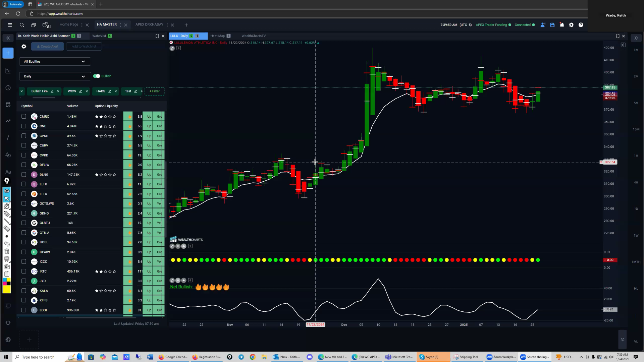Image resolution: width=644 pixels, height=362 pixels.
Task: Click the crosshair target icon in sidebar
Action: pos(8,323)
